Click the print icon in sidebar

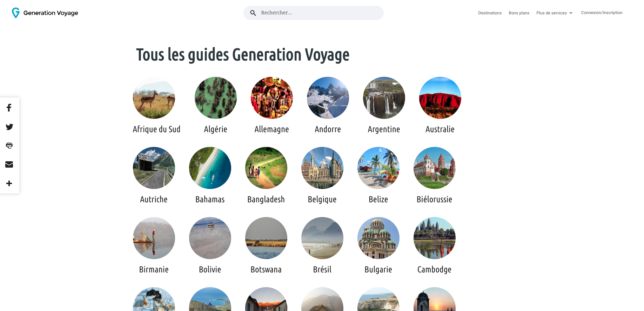[9, 146]
